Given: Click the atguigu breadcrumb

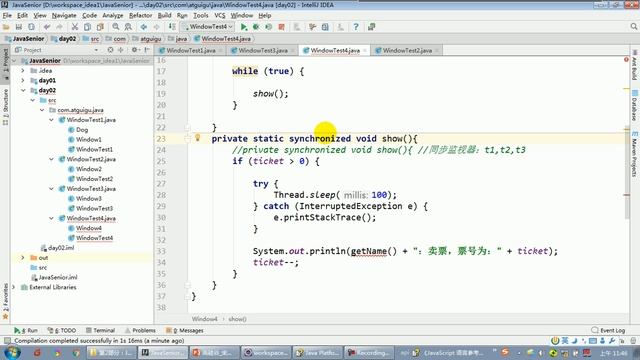Looking at the screenshot, I should [x=147, y=39].
